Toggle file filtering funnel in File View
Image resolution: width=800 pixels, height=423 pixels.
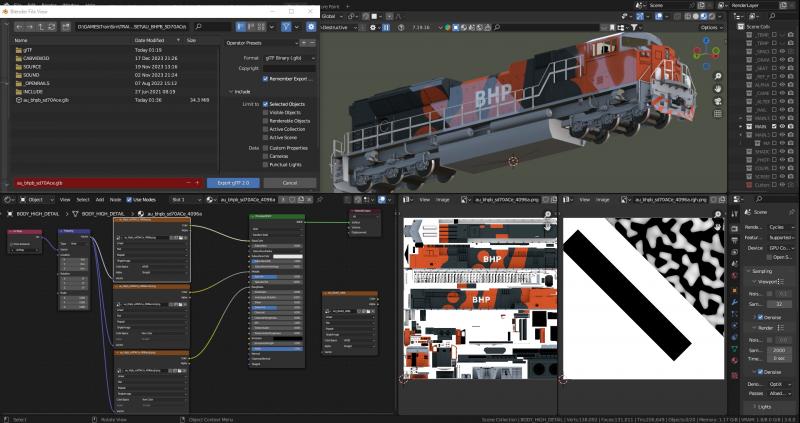click(x=286, y=27)
